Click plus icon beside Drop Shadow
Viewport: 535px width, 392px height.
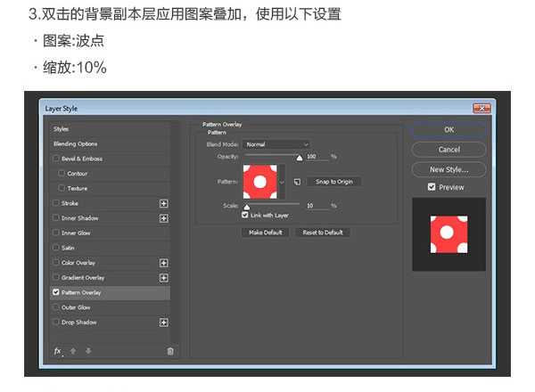pos(163,323)
